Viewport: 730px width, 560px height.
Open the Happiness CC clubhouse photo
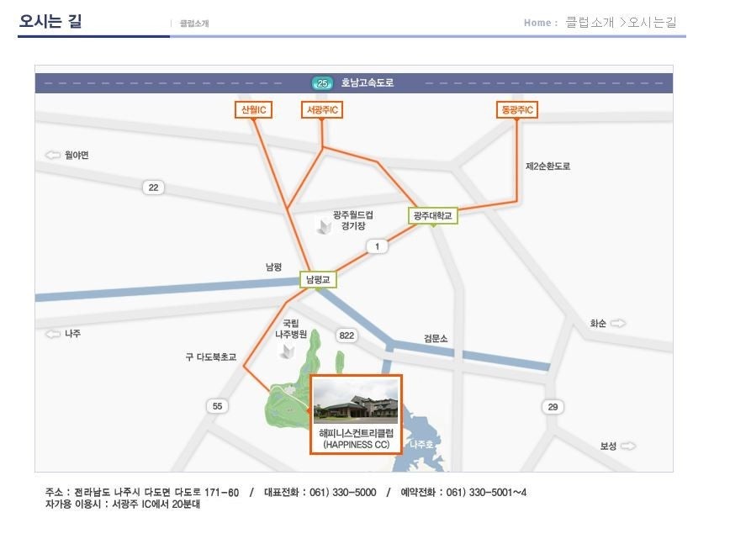[x=356, y=401]
